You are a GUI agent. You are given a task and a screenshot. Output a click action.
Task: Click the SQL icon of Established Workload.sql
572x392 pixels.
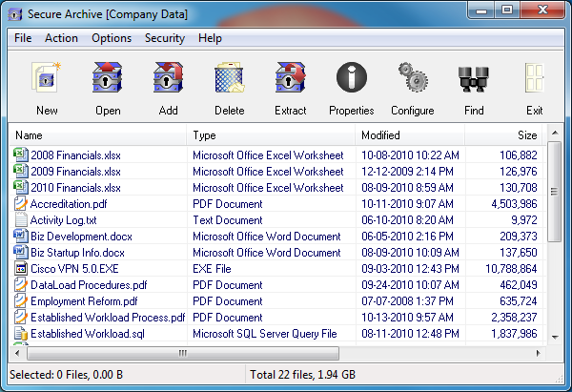(21, 333)
